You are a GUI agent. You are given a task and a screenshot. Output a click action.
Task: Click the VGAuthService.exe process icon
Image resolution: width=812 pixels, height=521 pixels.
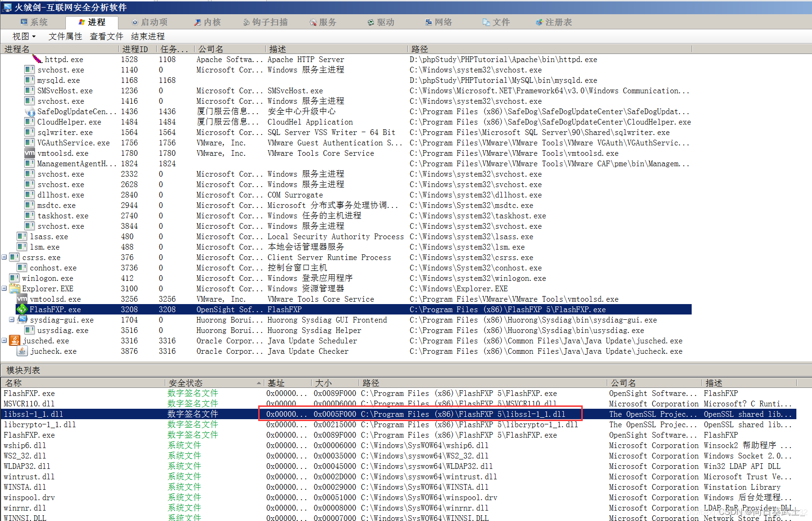pyautogui.click(x=29, y=143)
